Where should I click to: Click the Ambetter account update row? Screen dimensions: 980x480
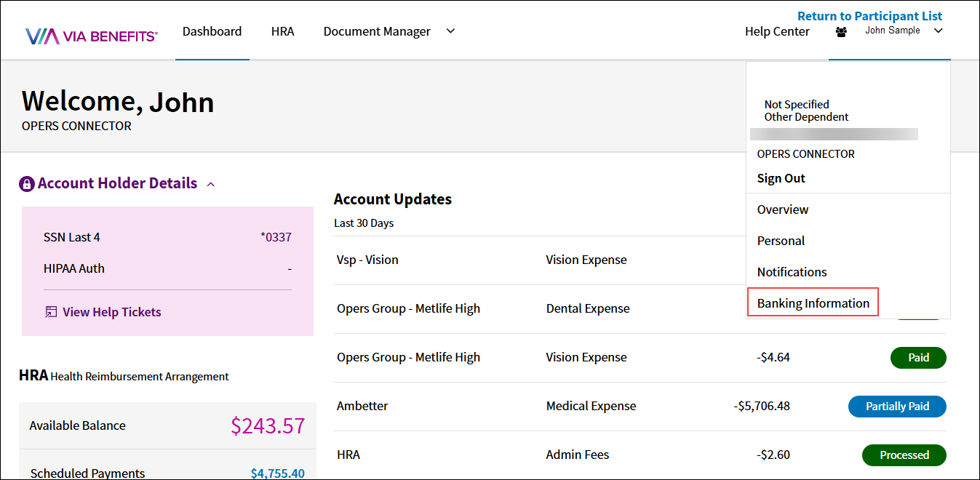(640, 406)
